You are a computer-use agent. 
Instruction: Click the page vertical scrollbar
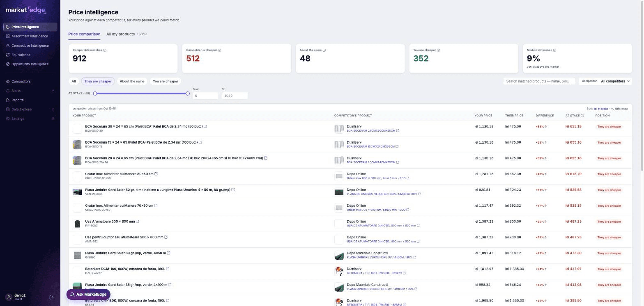(x=642, y=86)
